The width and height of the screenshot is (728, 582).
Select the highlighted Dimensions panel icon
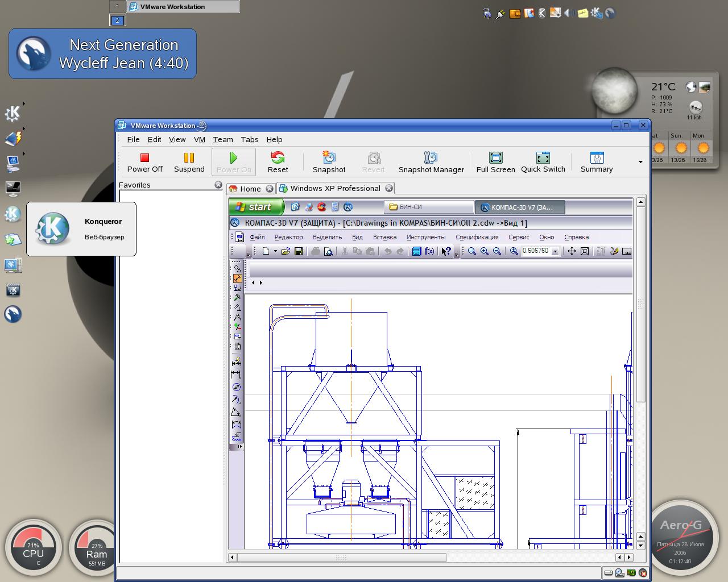click(237, 278)
